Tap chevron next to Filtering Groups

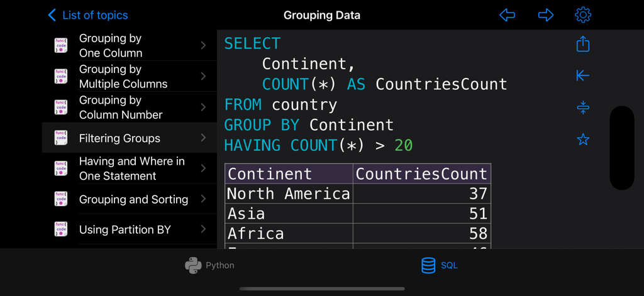(x=203, y=138)
